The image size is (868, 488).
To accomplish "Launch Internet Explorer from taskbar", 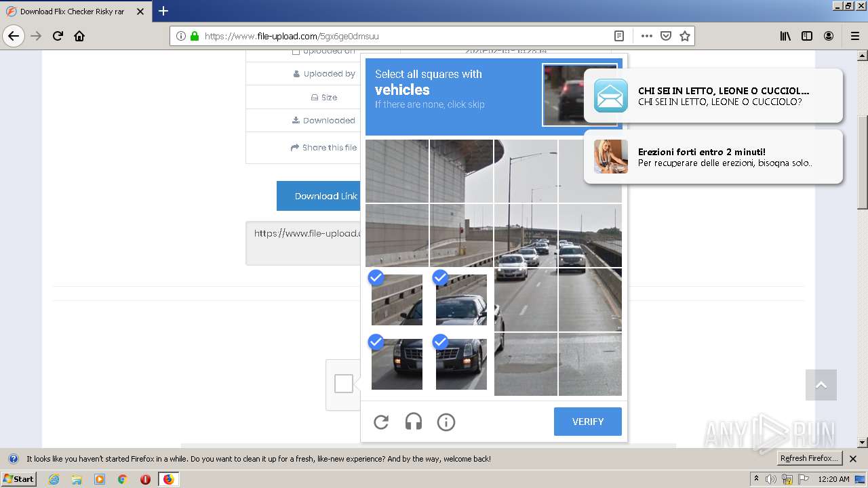I will point(54,479).
